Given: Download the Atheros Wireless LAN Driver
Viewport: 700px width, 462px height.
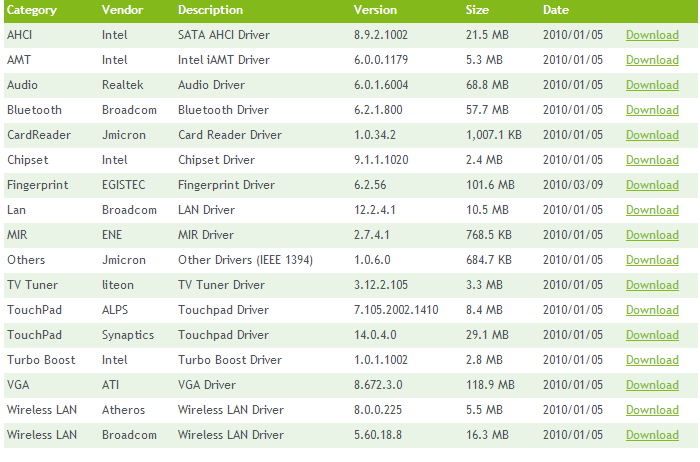Looking at the screenshot, I should pos(652,410).
